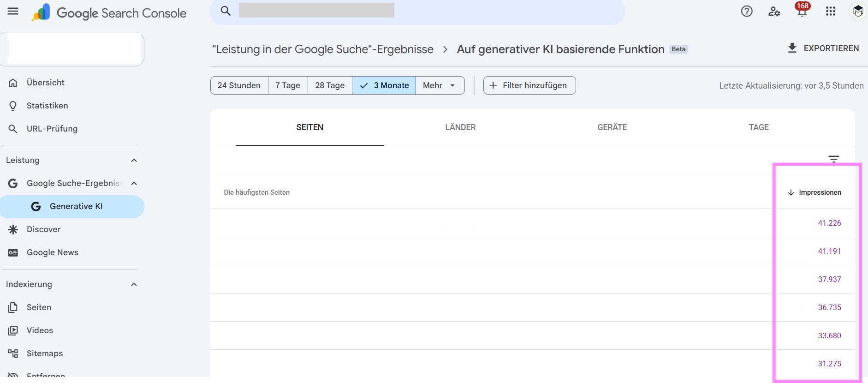The width and height of the screenshot is (868, 383).
Task: Click the URL-Prüfung magnifier icon
Action: (x=13, y=129)
